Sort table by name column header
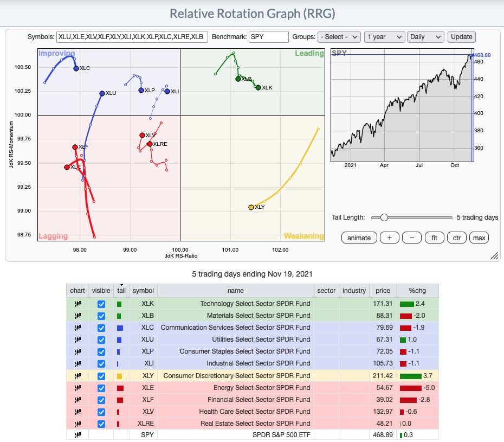Image resolution: width=504 pixels, height=442 pixels. tap(236, 291)
